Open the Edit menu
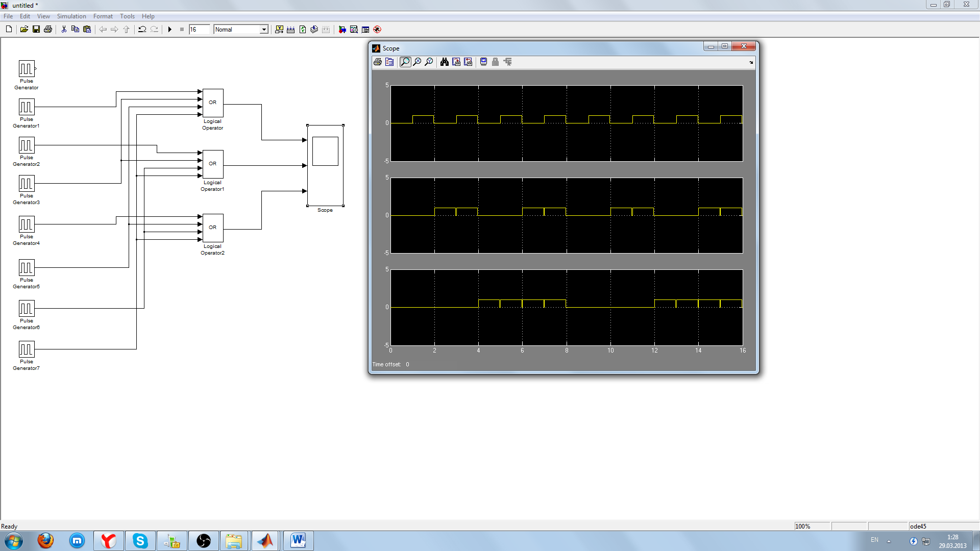980x551 pixels. (x=25, y=16)
